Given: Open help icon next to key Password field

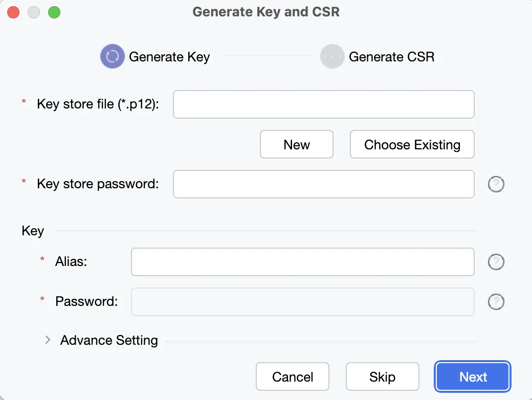Looking at the screenshot, I should click(496, 302).
